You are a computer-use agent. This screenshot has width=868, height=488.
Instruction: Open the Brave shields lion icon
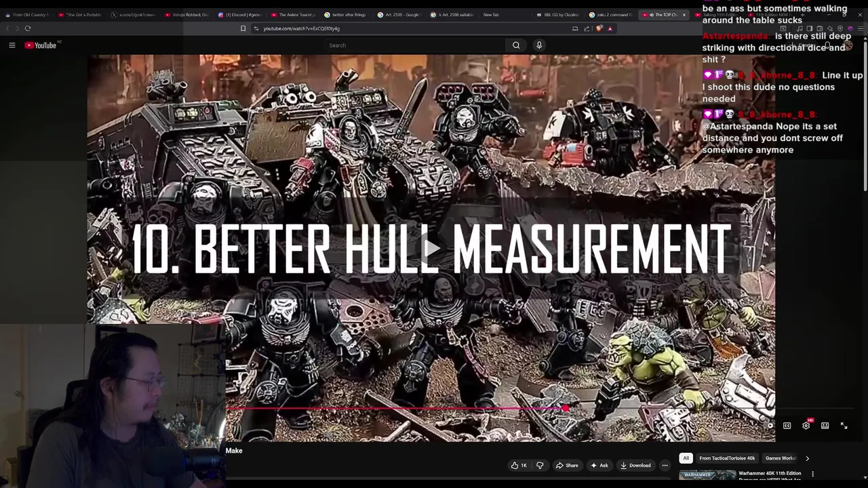click(599, 28)
